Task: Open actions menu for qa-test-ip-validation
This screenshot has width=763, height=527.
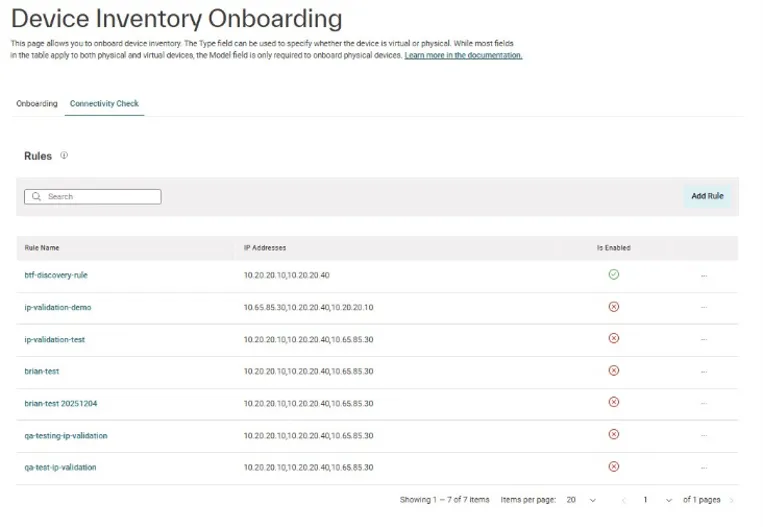Action: (704, 468)
